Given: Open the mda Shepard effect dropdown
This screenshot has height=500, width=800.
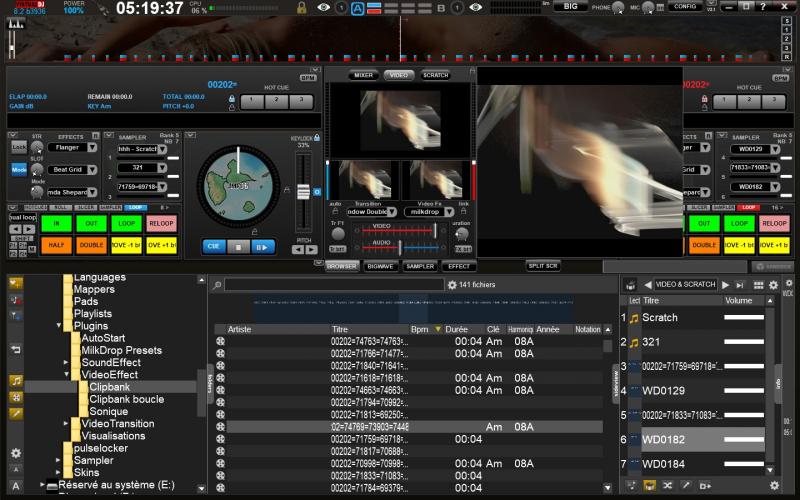Looking at the screenshot, I should tap(92, 192).
